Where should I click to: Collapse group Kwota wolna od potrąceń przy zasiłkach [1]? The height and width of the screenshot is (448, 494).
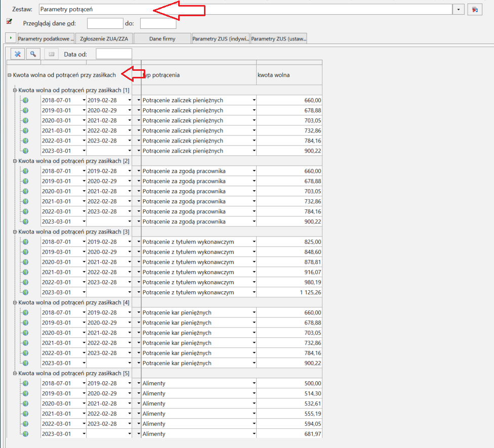click(x=15, y=90)
